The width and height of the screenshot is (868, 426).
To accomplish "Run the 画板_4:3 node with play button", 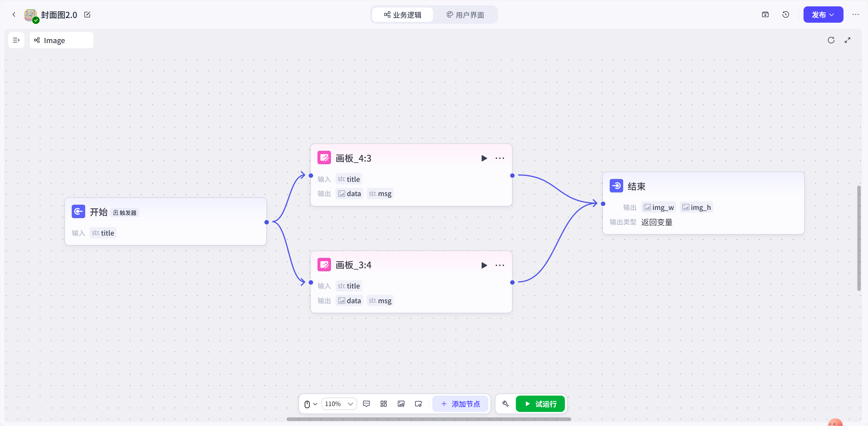I will [x=484, y=158].
